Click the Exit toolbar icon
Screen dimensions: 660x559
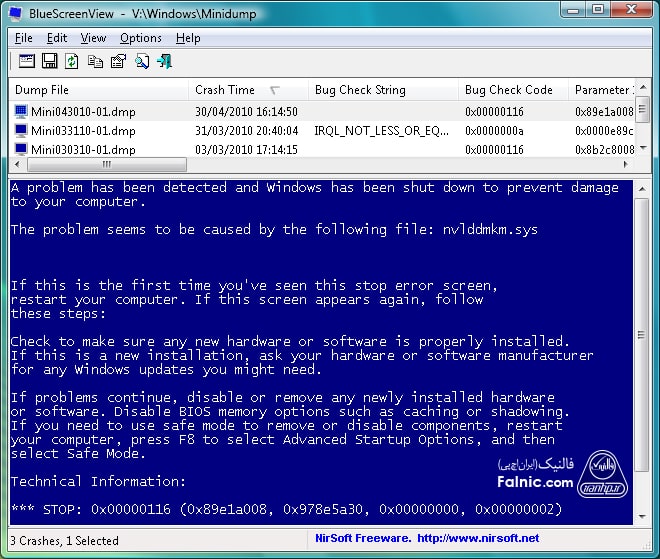pos(165,62)
